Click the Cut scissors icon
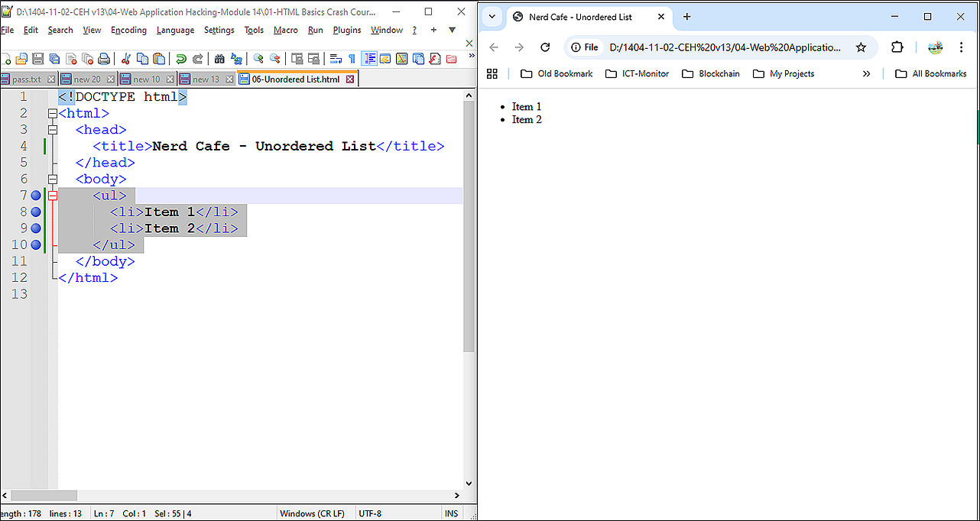 coord(125,59)
